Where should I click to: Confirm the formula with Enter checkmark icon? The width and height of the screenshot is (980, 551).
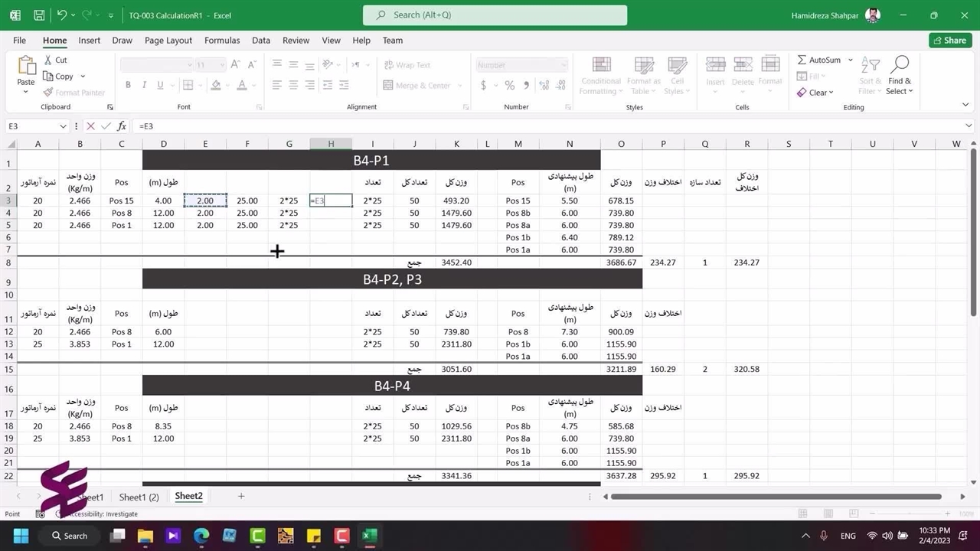click(x=106, y=126)
